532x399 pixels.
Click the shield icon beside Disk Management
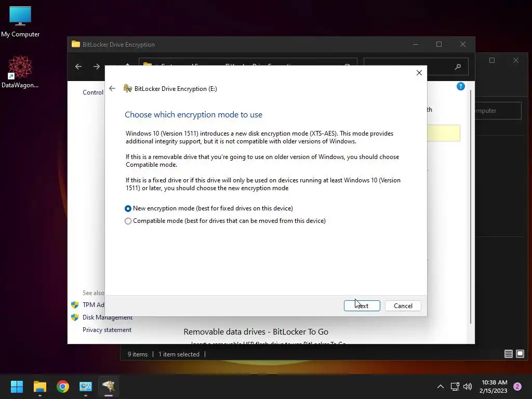point(75,317)
